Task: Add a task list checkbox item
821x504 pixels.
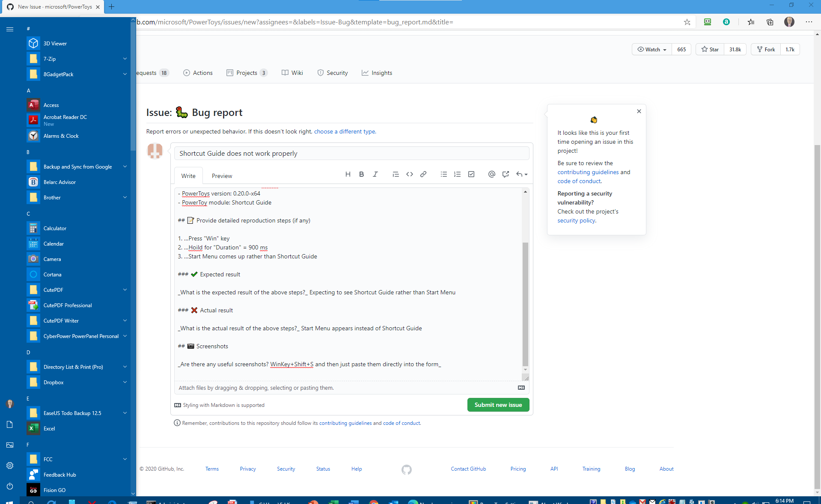Action: tap(471, 174)
